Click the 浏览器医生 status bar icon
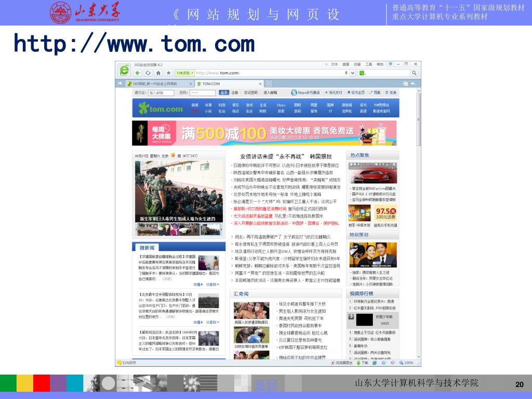Image resolution: width=532 pixels, height=399 pixels. click(x=333, y=363)
